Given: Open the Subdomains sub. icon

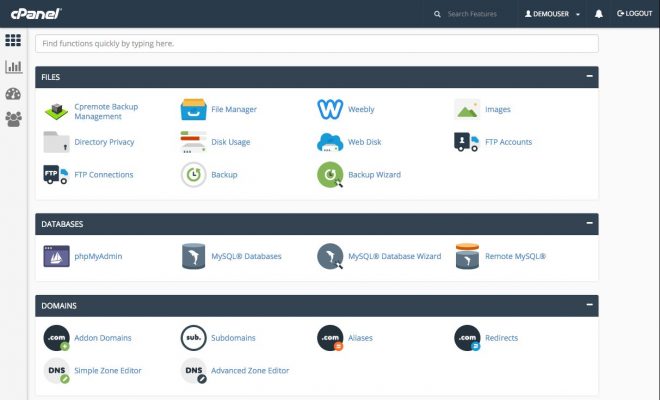Looking at the screenshot, I should (x=194, y=338).
